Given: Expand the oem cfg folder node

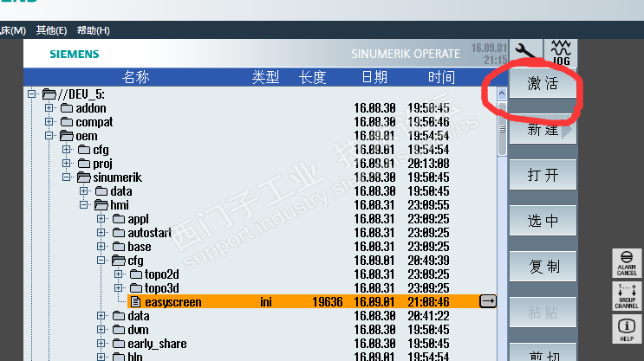Looking at the screenshot, I should [66, 149].
